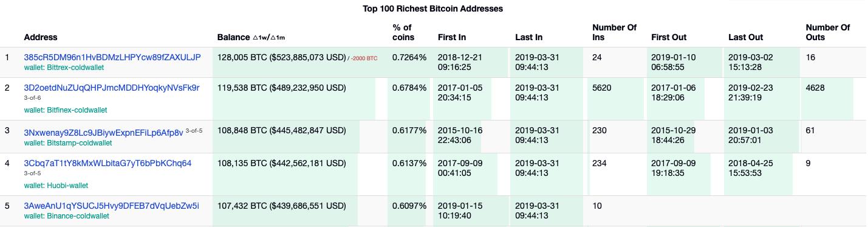Click the First In column header

(x=452, y=37)
